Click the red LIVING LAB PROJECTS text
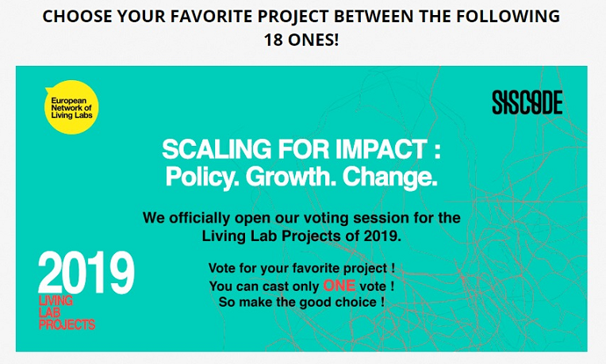The height and width of the screenshot is (364, 606). (x=67, y=312)
